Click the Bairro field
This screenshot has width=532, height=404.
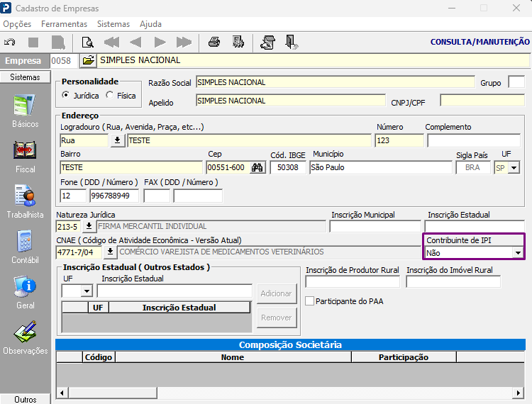[131, 167]
